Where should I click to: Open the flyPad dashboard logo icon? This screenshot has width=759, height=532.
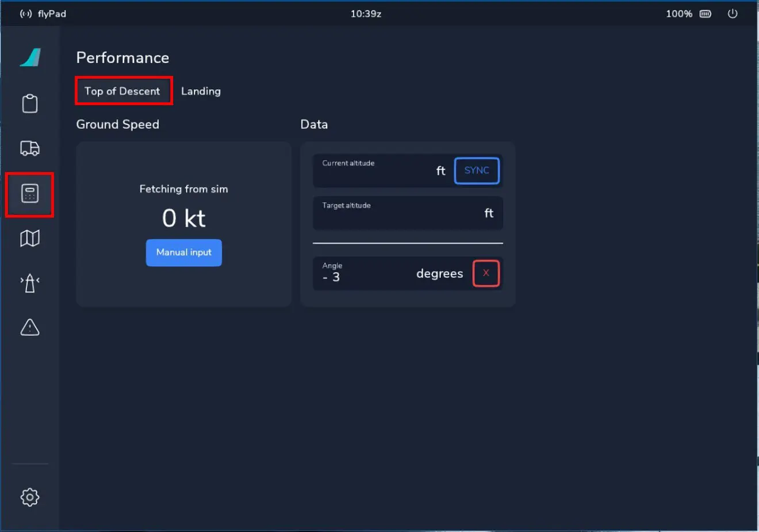pyautogui.click(x=30, y=58)
